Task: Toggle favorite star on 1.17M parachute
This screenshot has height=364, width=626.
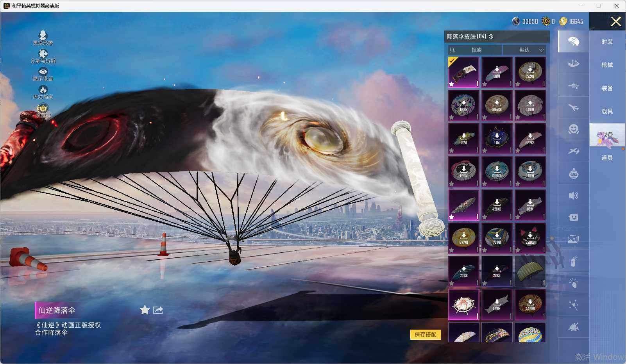Action: click(x=452, y=150)
